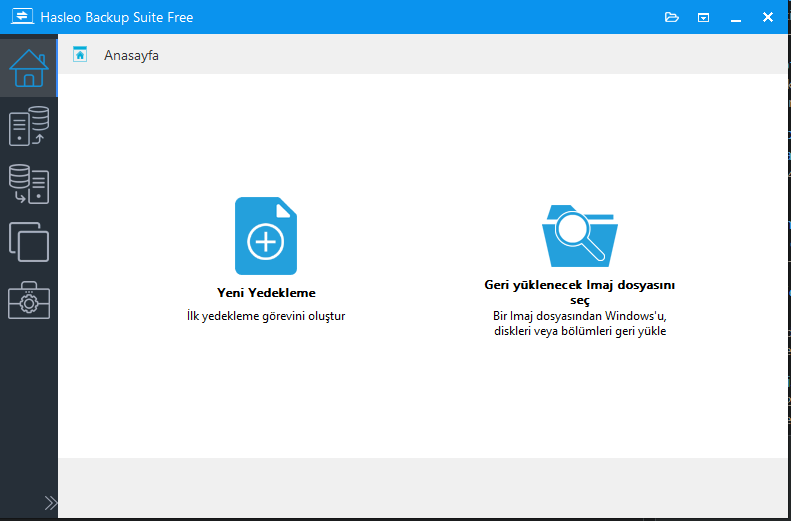Click the new backup document-plus icon
This screenshot has height=521, width=791.
266,236
